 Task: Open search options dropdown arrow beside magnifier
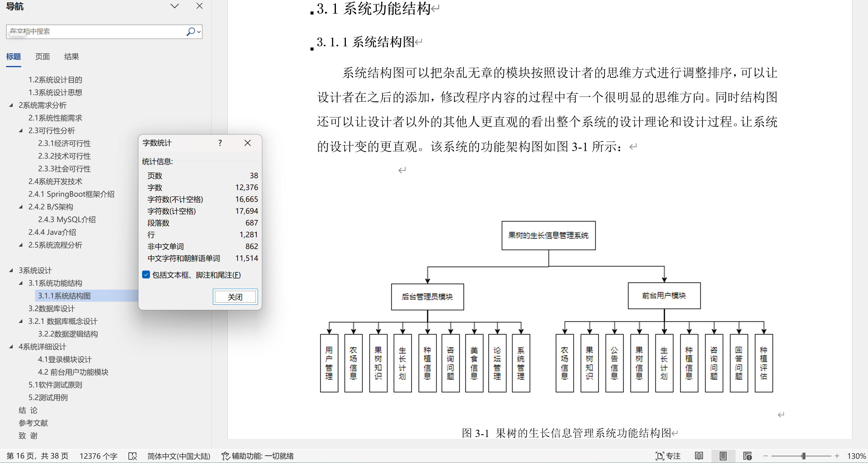pyautogui.click(x=199, y=32)
